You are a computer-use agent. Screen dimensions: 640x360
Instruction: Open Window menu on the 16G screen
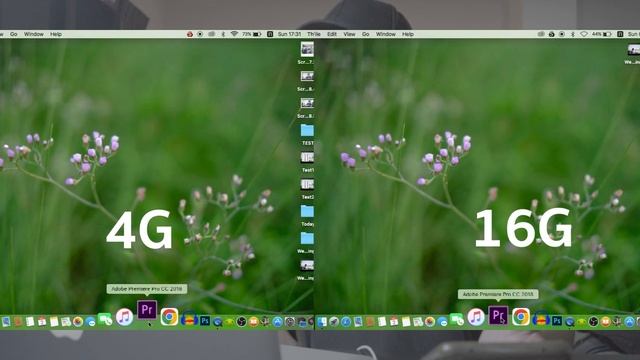tap(385, 34)
